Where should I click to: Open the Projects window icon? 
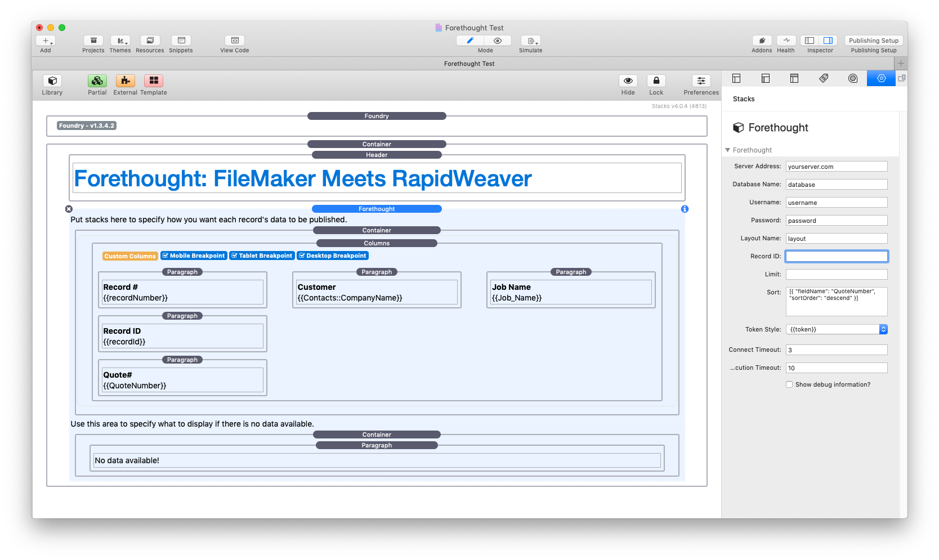[x=93, y=41]
